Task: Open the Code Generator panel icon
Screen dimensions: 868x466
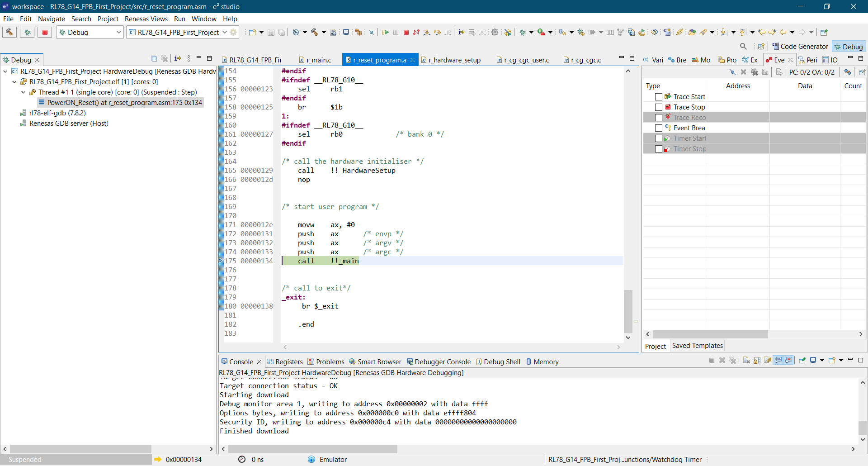Action: tap(776, 46)
